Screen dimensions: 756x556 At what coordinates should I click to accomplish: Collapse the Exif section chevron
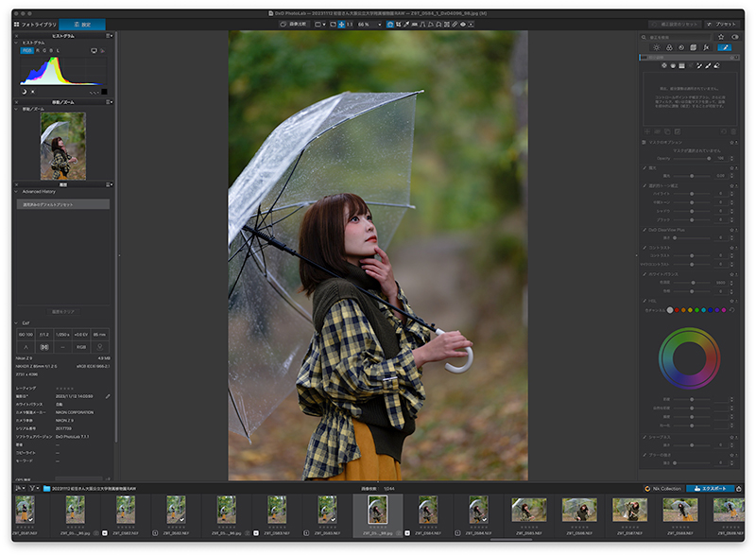16,322
